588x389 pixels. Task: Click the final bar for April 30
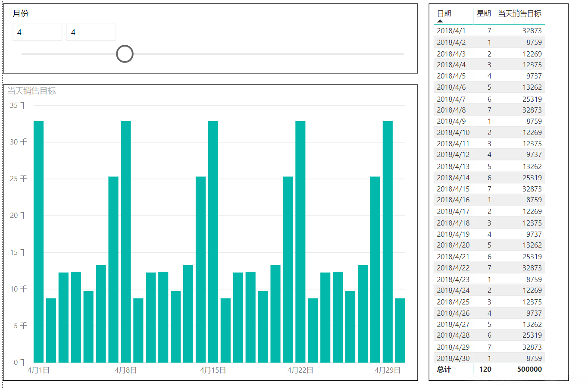[x=400, y=330]
